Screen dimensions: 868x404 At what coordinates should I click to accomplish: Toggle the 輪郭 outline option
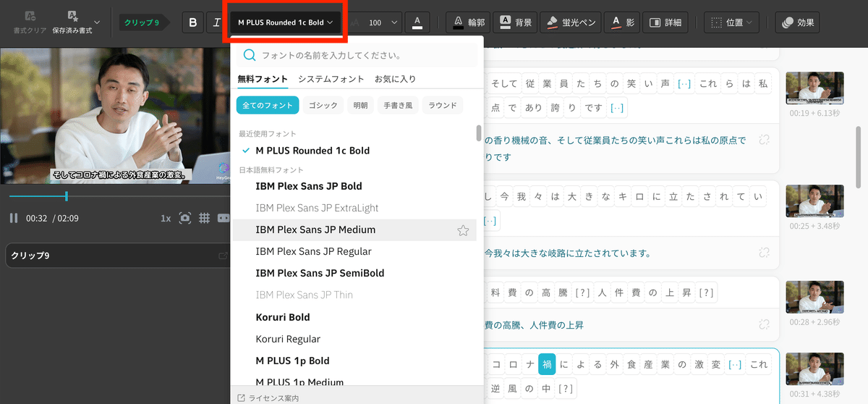pos(467,22)
